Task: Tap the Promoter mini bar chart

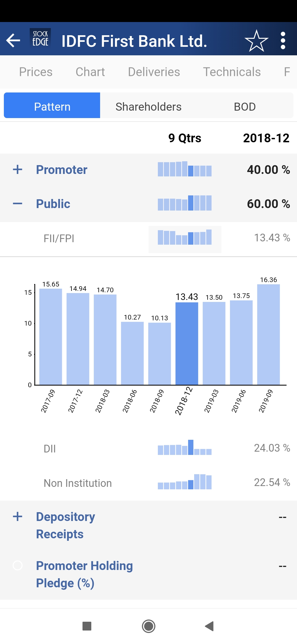Action: coord(185,169)
